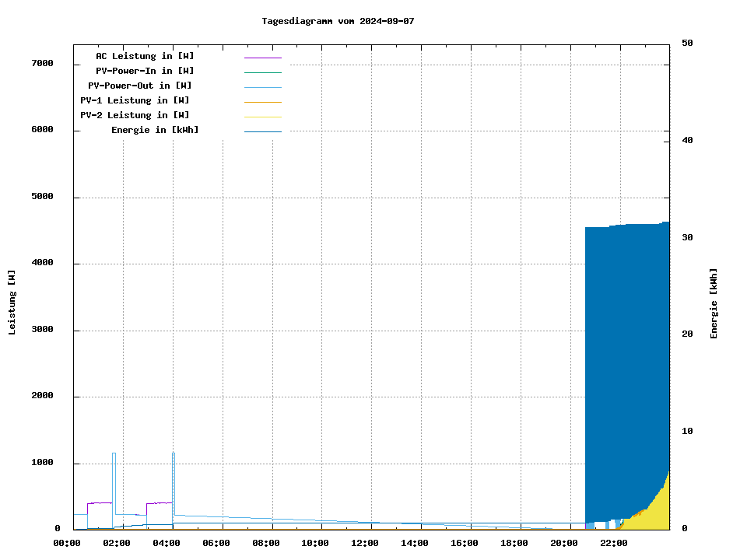The image size is (747, 560).
Task: Click the 06:00 time axis label
Action: point(216,543)
